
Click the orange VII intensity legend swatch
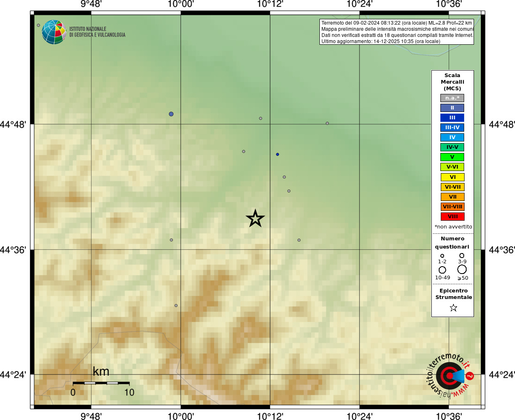coord(452,197)
